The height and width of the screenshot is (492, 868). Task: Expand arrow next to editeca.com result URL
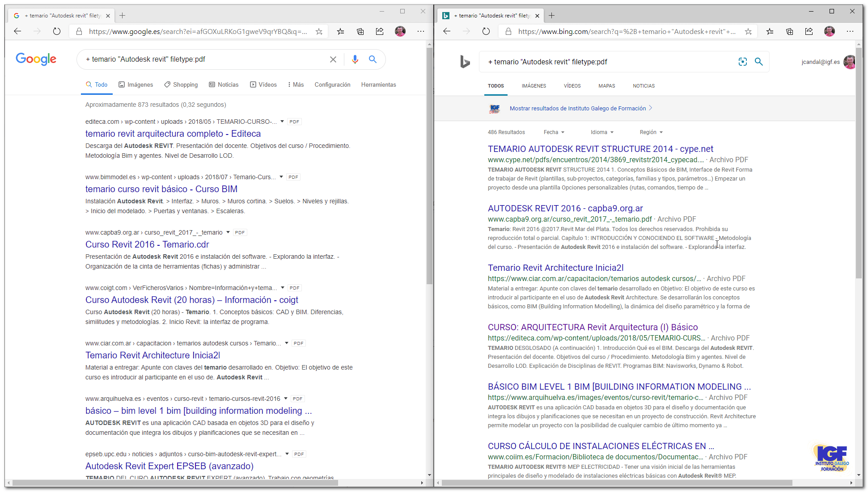(282, 122)
